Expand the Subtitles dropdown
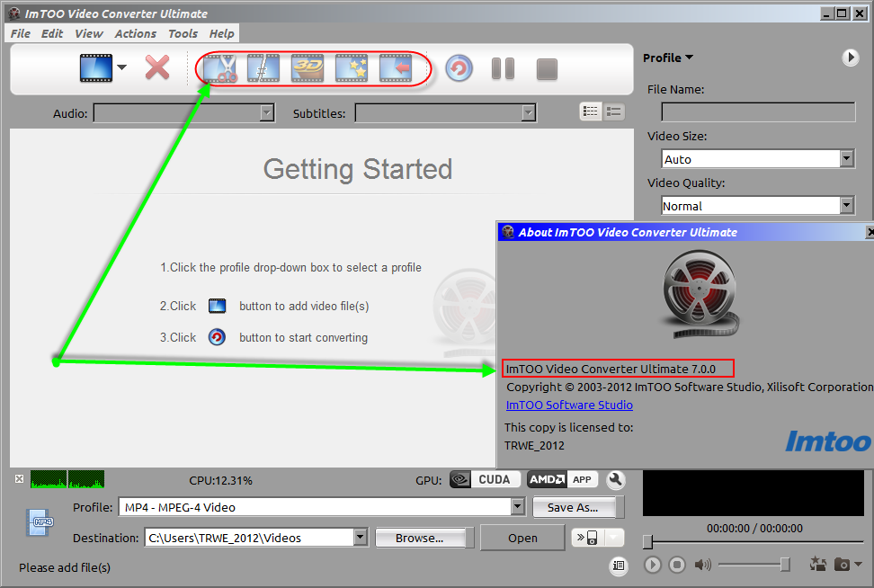The height and width of the screenshot is (588, 874). [x=529, y=113]
